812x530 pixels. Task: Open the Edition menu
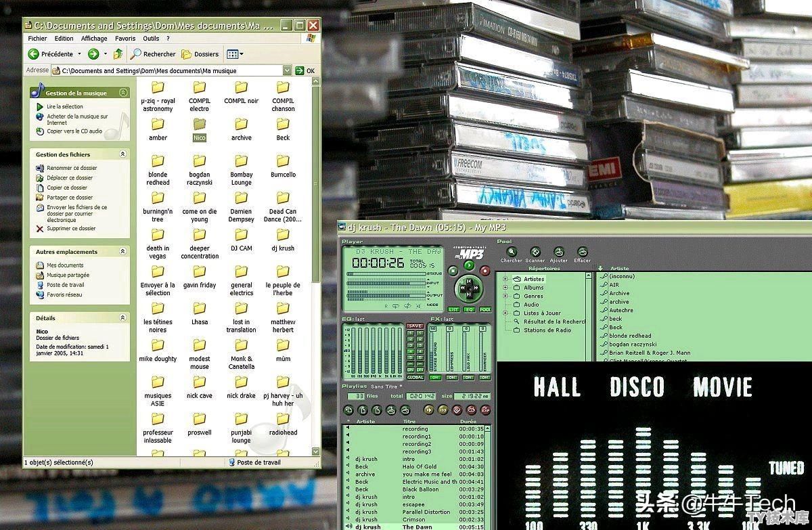[x=64, y=39]
